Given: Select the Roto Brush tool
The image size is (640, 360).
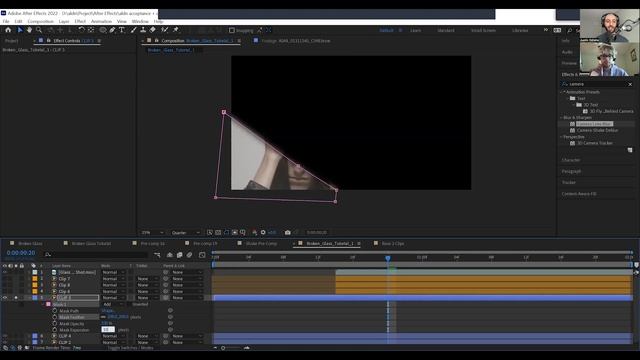Looking at the screenshot, I should coord(164,30).
